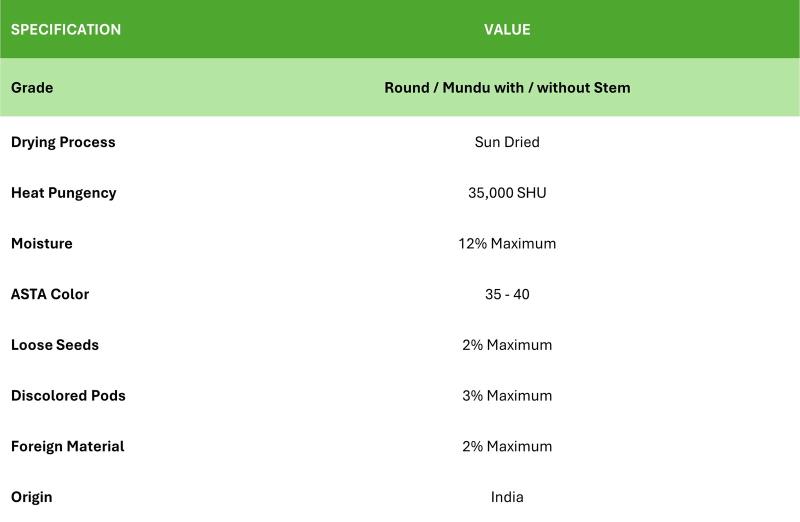Click the Loose Seeds 2% Maximum value
800x522 pixels.
tap(507, 345)
